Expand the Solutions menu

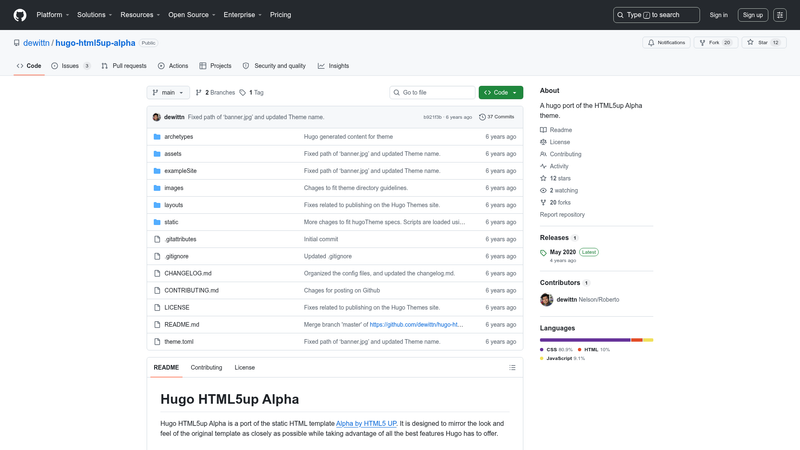coord(94,15)
